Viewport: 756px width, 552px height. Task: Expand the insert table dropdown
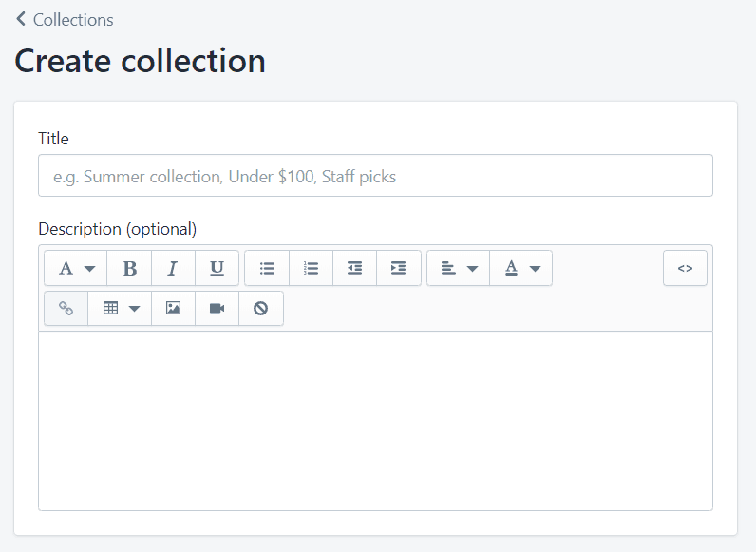coord(120,308)
